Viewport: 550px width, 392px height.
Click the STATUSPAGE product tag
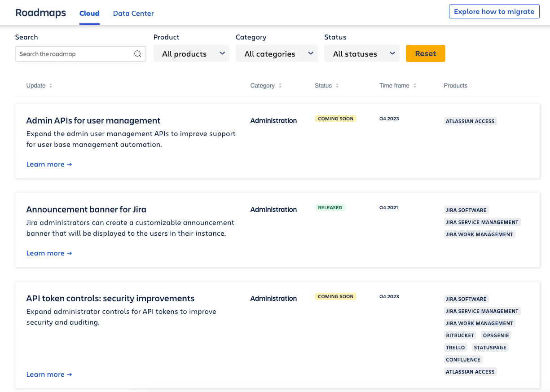coord(490,348)
